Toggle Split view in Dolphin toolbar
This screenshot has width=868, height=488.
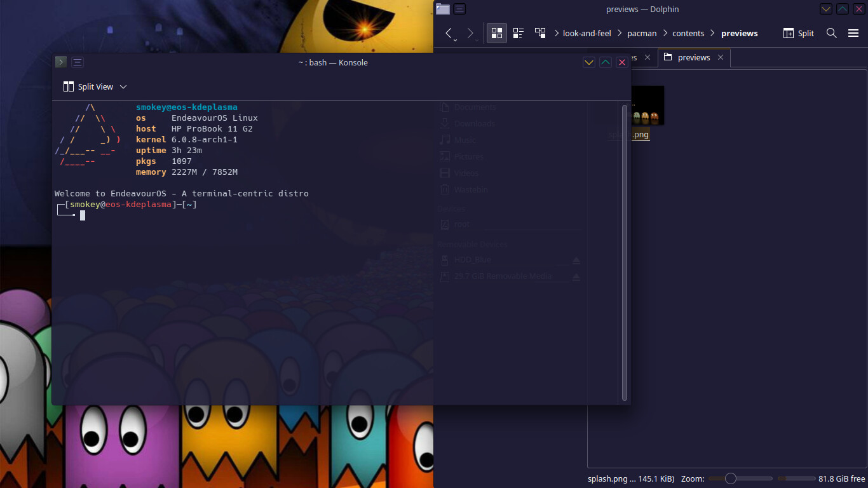799,33
